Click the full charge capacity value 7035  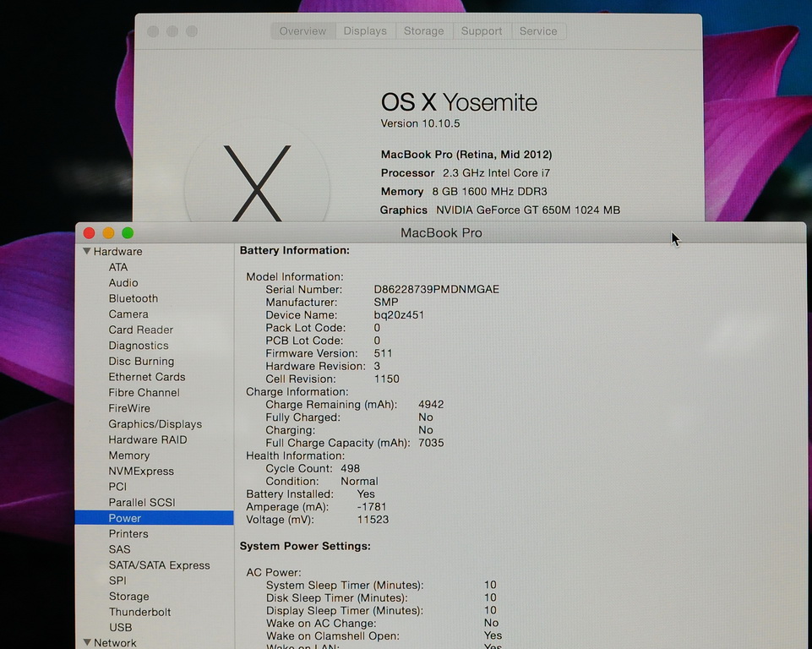[431, 443]
